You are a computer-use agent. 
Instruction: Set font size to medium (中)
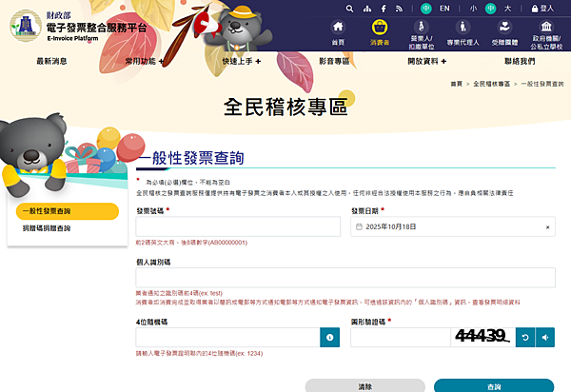490,9
